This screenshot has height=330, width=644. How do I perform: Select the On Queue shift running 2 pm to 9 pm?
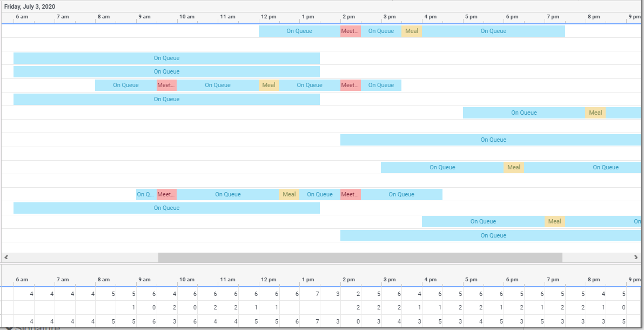(x=493, y=140)
